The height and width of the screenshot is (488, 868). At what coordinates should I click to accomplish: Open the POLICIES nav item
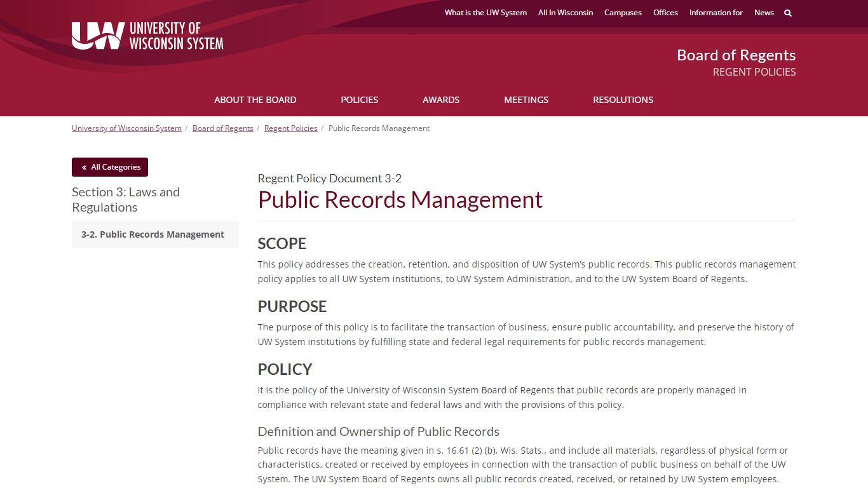360,100
